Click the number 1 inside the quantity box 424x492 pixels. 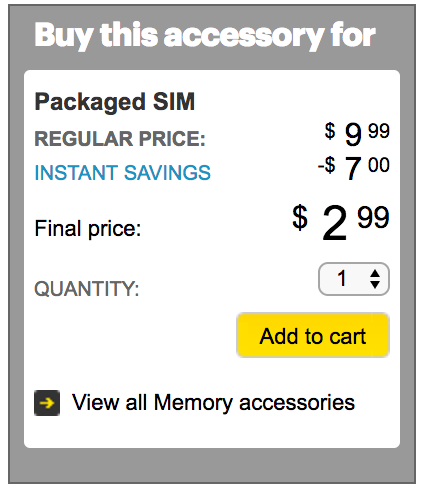pyautogui.click(x=342, y=278)
